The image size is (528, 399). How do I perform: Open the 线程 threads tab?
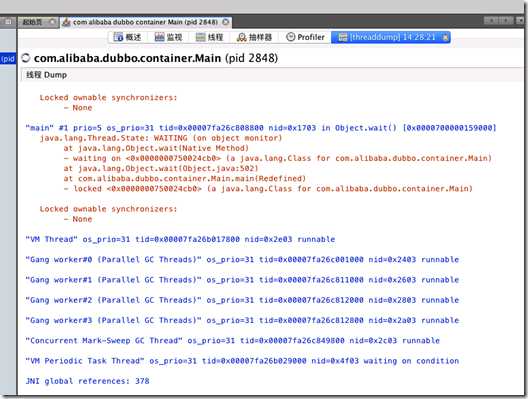[209, 37]
